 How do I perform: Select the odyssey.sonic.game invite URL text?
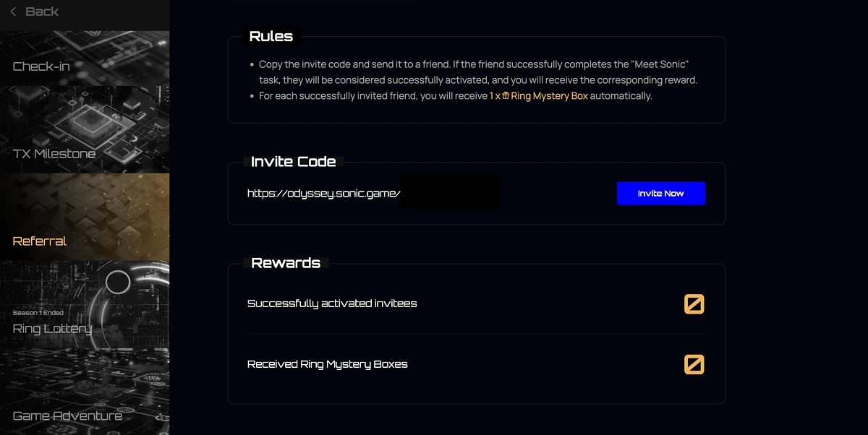(323, 194)
